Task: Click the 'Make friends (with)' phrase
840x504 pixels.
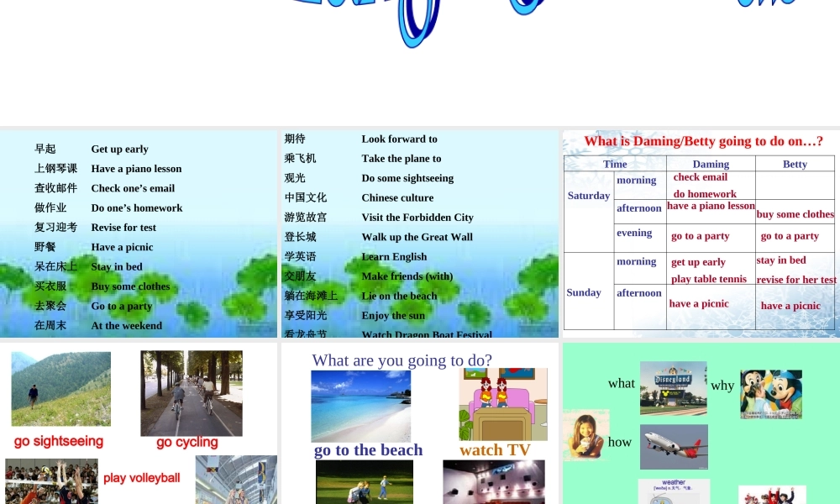Action: pos(407,276)
